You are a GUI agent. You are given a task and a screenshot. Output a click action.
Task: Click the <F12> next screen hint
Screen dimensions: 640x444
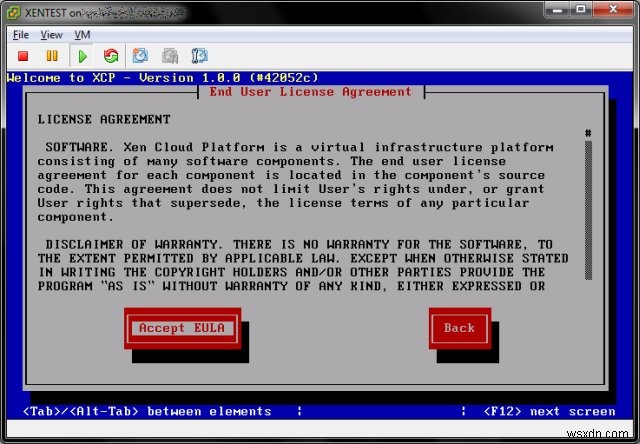(x=549, y=411)
